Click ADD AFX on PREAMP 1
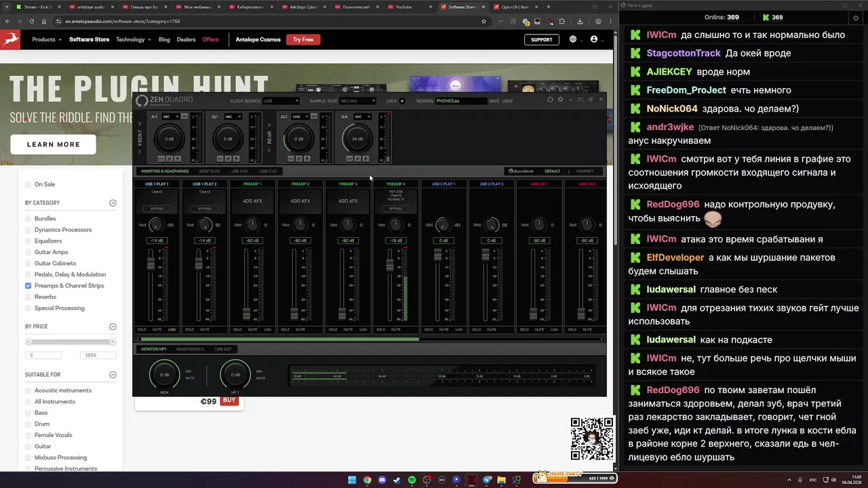868x488 pixels. coord(252,201)
